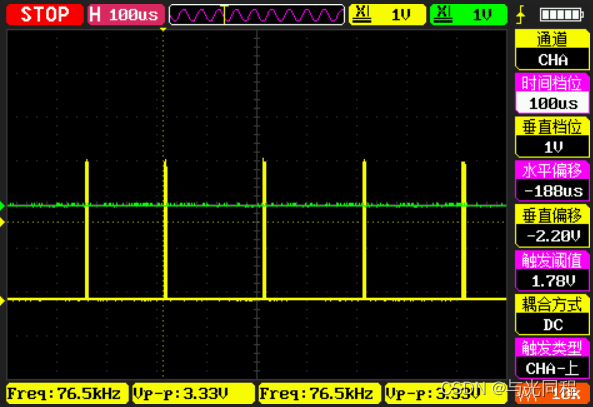
Task: Select the 时间档位 100us menu item
Action: click(x=552, y=93)
